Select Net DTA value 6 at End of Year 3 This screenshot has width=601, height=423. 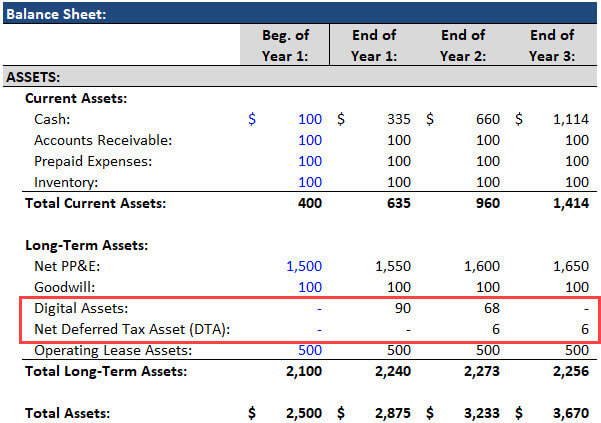585,329
